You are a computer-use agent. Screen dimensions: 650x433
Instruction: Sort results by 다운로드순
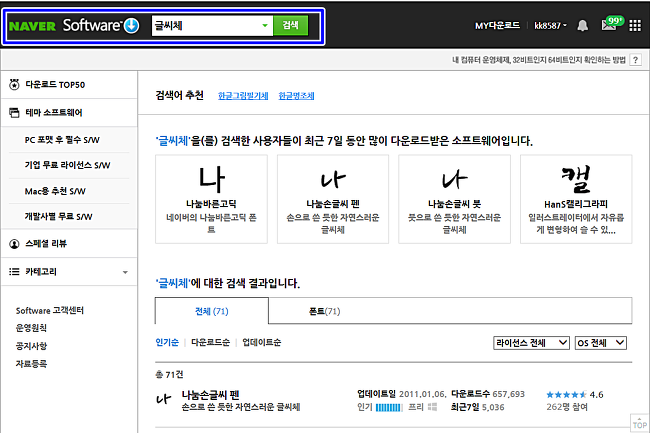click(x=211, y=342)
